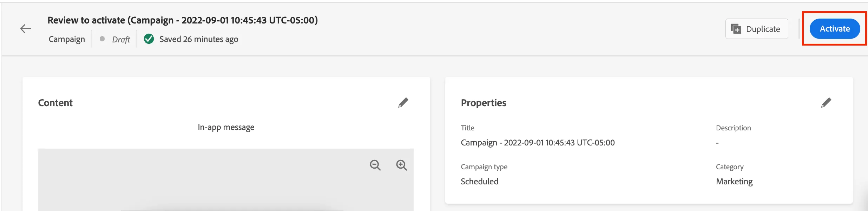This screenshot has width=868, height=211.
Task: Click the Saved 26 minutes ago status
Action: (x=199, y=39)
